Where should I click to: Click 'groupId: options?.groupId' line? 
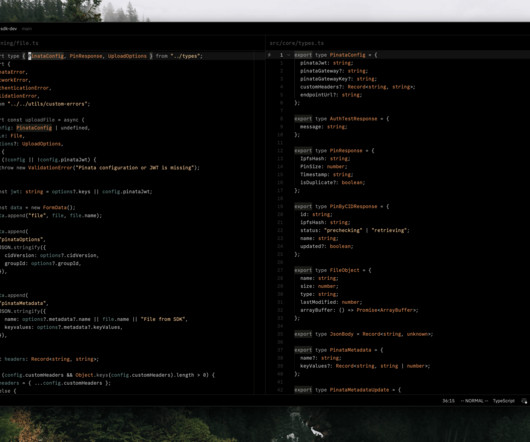pyautogui.click(x=43, y=263)
